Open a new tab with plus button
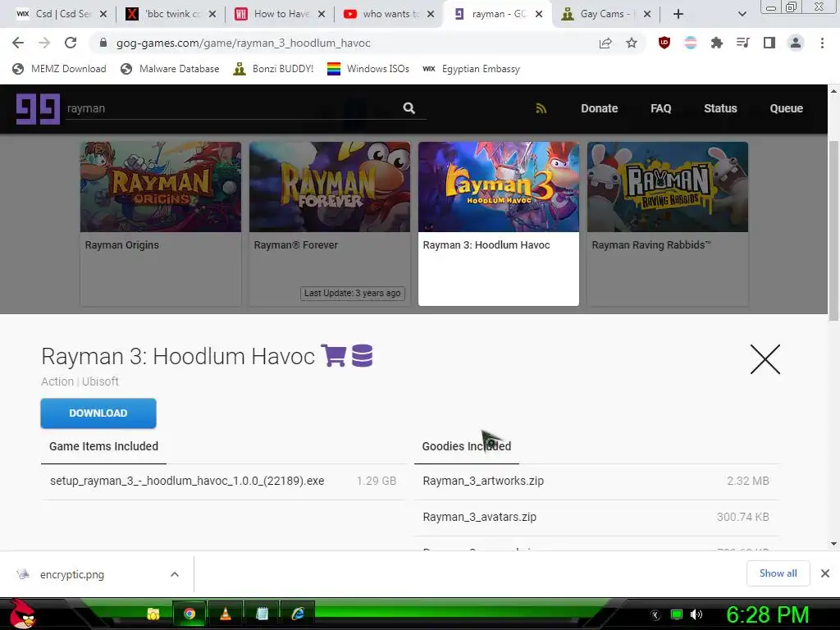Image resolution: width=840 pixels, height=630 pixels. (678, 14)
